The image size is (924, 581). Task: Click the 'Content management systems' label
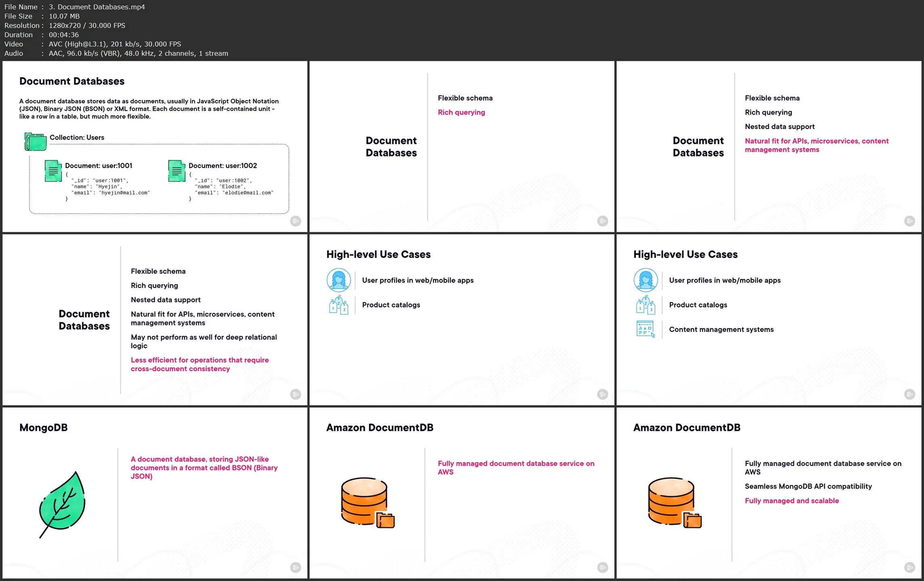pos(721,329)
